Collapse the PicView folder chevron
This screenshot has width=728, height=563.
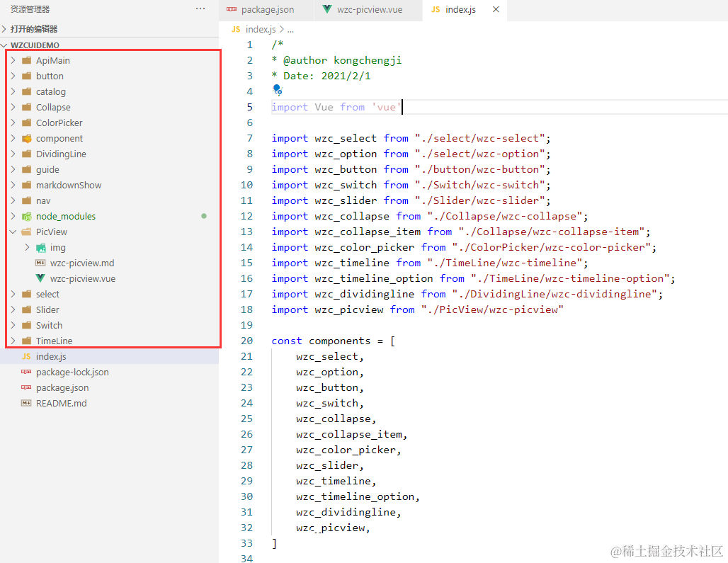coord(13,232)
